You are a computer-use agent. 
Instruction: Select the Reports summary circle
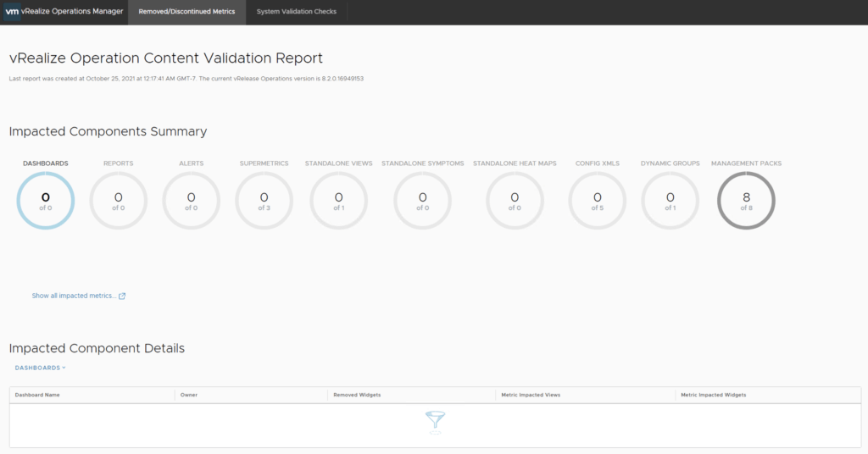click(118, 201)
